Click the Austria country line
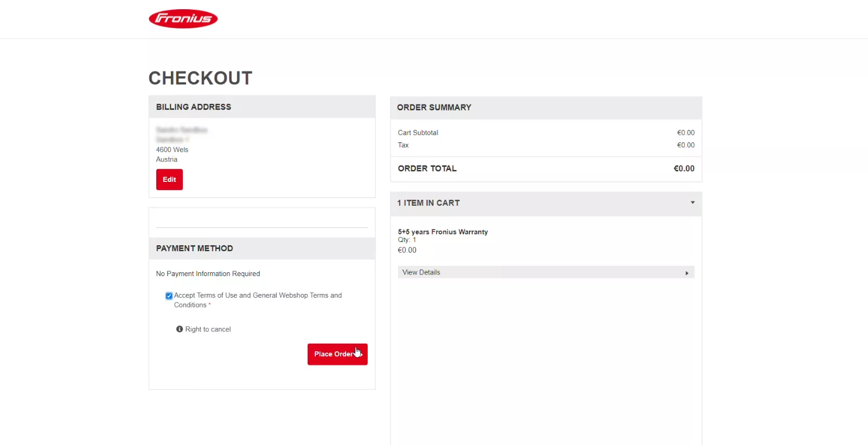Image resolution: width=868 pixels, height=445 pixels. [167, 160]
